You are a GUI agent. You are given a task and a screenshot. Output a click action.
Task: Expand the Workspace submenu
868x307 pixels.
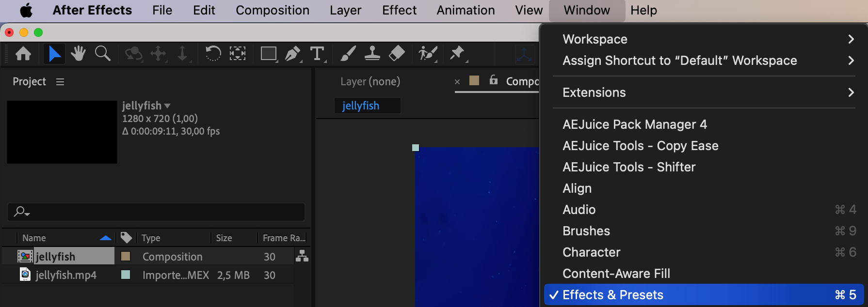704,39
